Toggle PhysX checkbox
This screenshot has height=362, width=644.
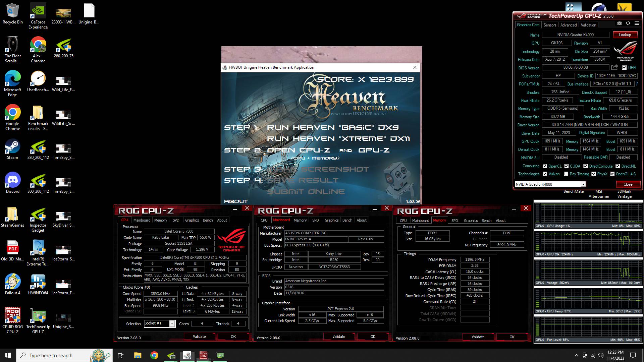[594, 174]
